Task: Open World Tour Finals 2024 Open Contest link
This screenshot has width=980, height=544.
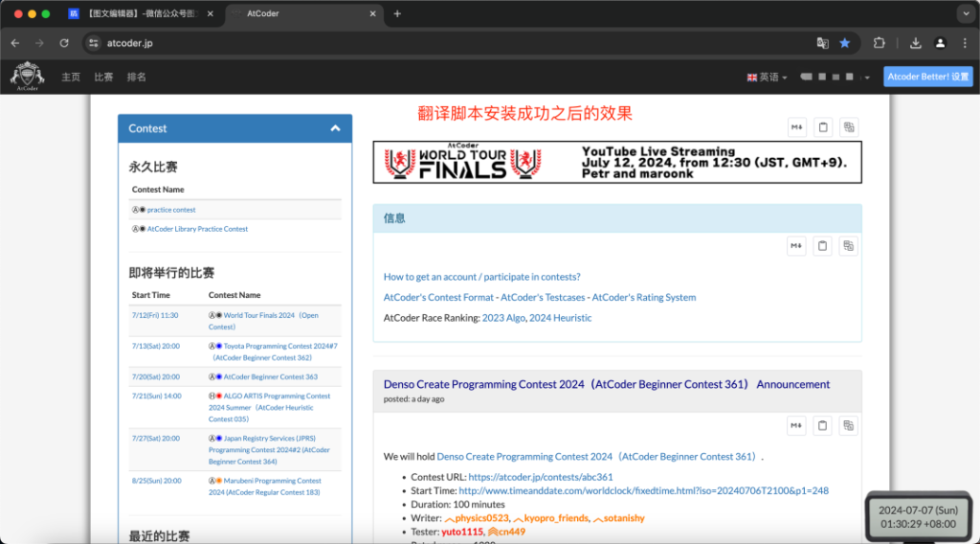Action: coord(264,322)
